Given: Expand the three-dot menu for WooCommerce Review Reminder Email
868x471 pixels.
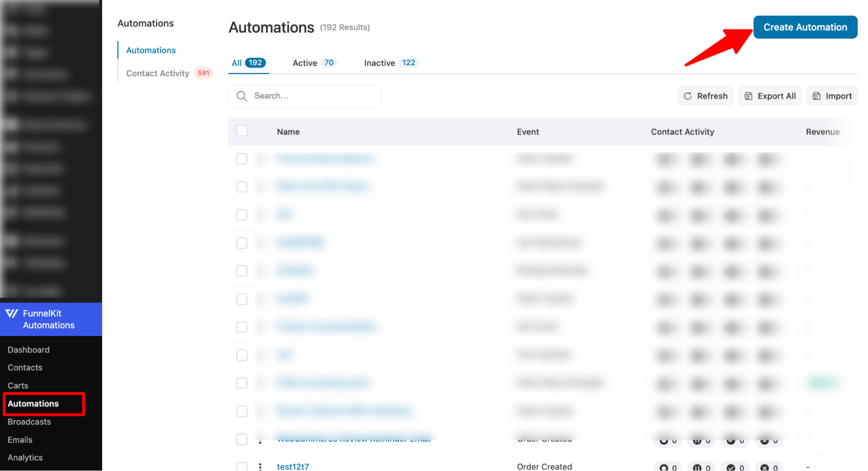Looking at the screenshot, I should pyautogui.click(x=260, y=439).
